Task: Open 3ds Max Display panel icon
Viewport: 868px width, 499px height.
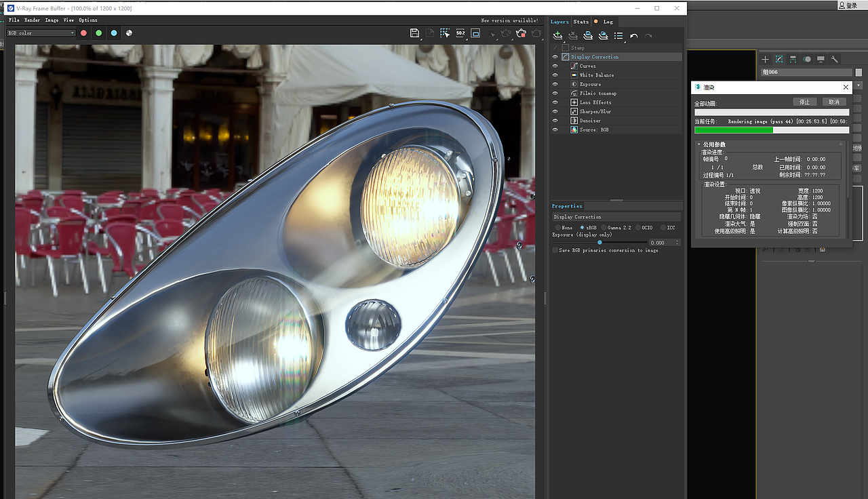Action: coord(821,60)
